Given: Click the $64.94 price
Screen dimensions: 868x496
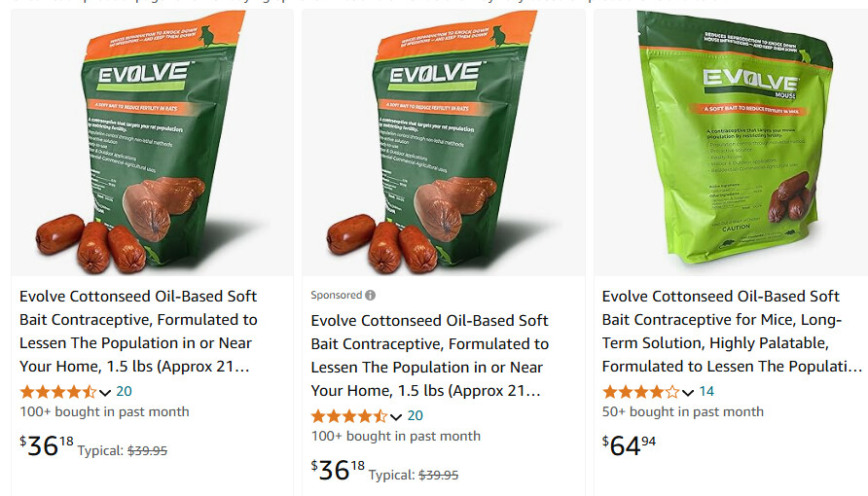Looking at the screenshot, I should pos(630,445).
